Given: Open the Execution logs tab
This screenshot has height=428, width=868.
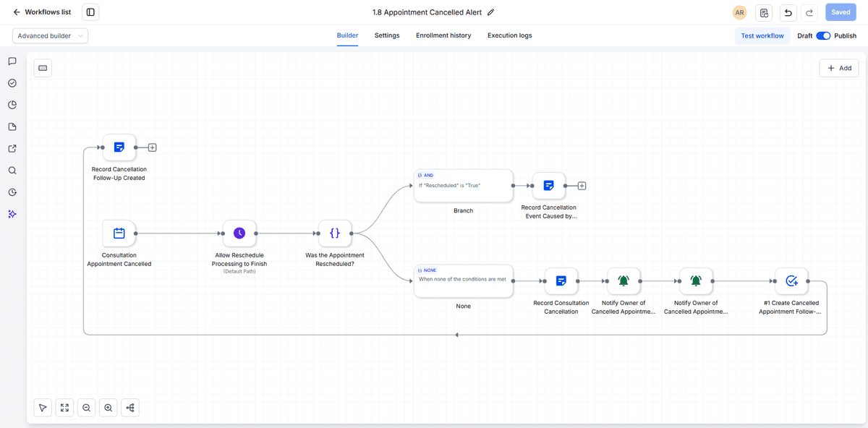Looking at the screenshot, I should tap(510, 35).
